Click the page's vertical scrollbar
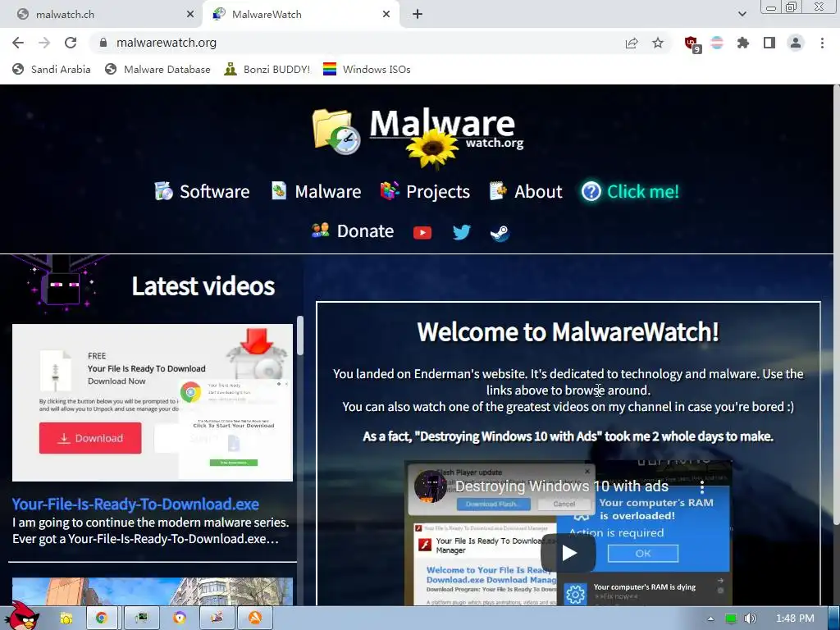 [x=836, y=305]
